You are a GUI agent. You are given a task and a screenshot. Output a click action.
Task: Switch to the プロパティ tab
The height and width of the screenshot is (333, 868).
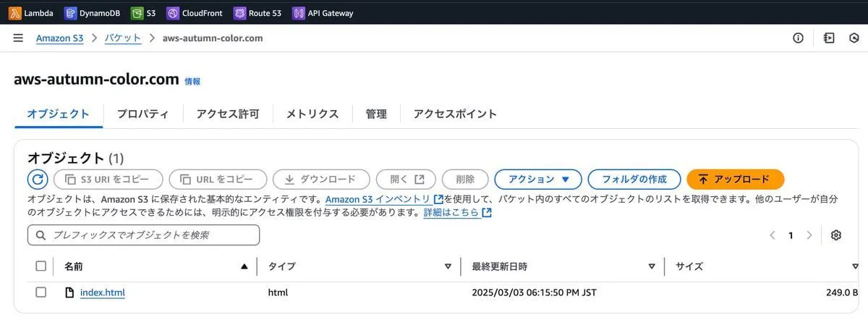[x=142, y=114]
